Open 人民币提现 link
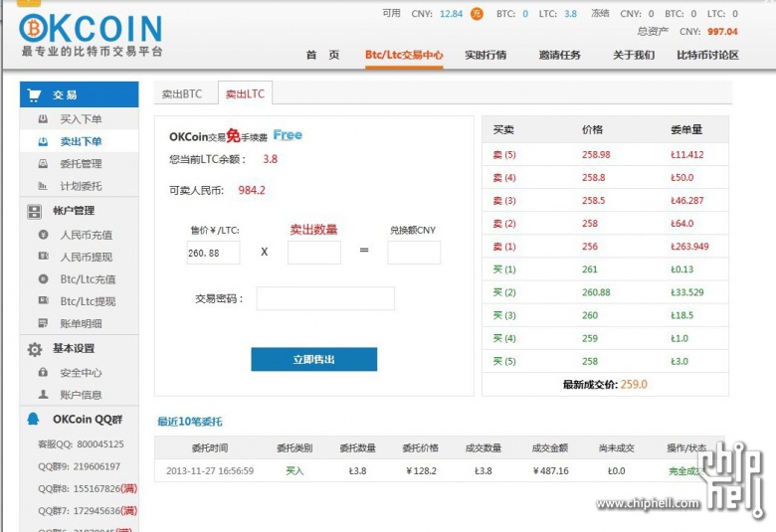Image resolution: width=776 pixels, height=532 pixels. (x=87, y=257)
